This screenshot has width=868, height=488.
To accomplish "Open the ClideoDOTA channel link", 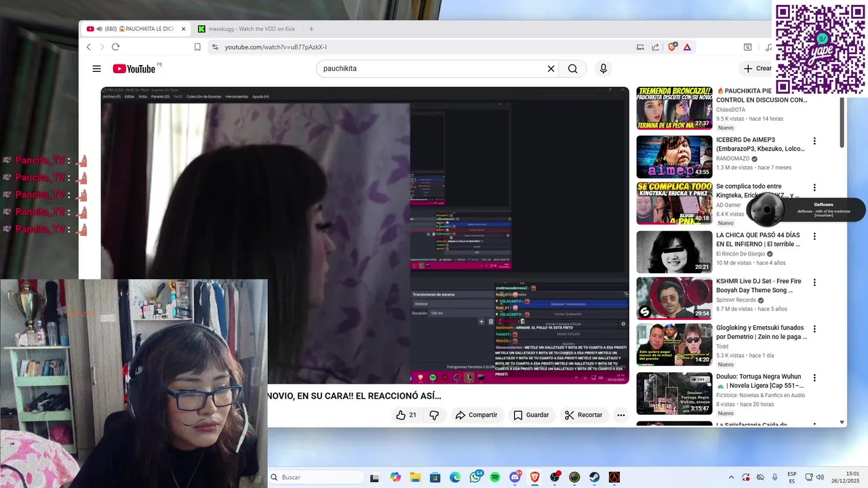I will coord(730,109).
